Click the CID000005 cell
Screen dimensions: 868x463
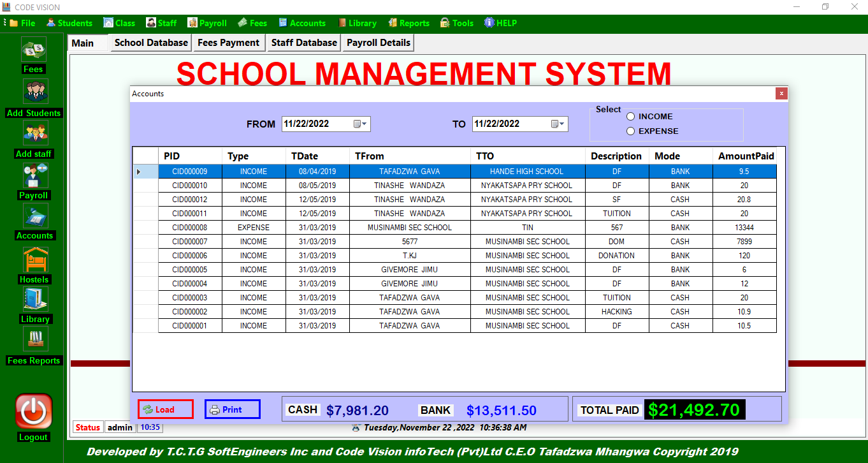pyautogui.click(x=190, y=270)
